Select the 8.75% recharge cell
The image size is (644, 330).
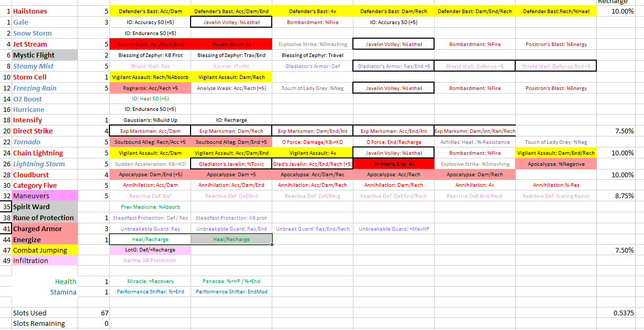point(623,196)
